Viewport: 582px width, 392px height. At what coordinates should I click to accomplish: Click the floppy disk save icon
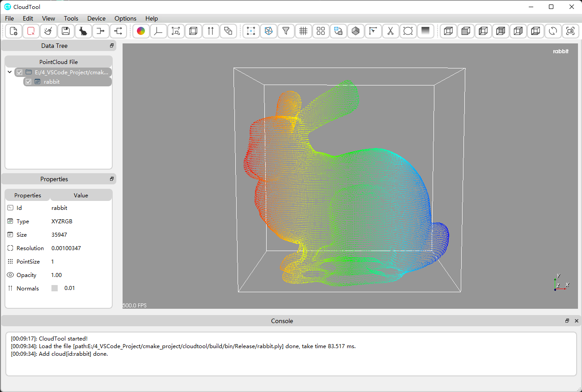coord(66,31)
